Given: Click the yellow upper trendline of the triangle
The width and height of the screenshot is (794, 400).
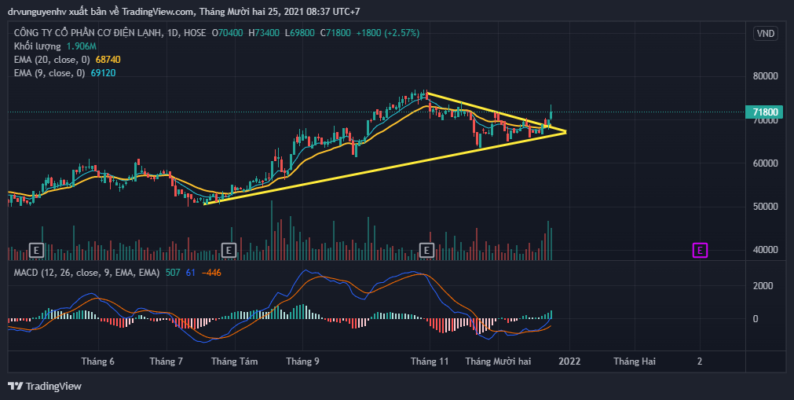Looking at the screenshot, I should click(x=496, y=113).
